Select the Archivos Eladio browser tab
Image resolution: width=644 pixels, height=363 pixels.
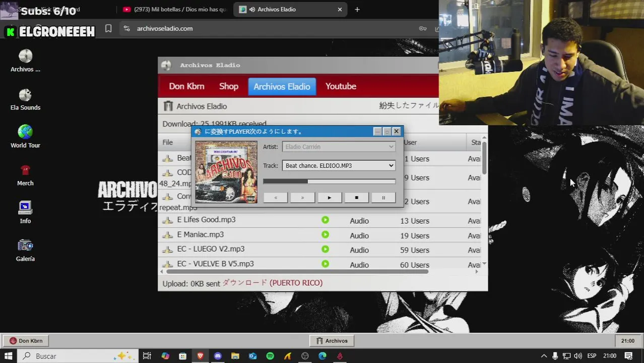tap(290, 9)
